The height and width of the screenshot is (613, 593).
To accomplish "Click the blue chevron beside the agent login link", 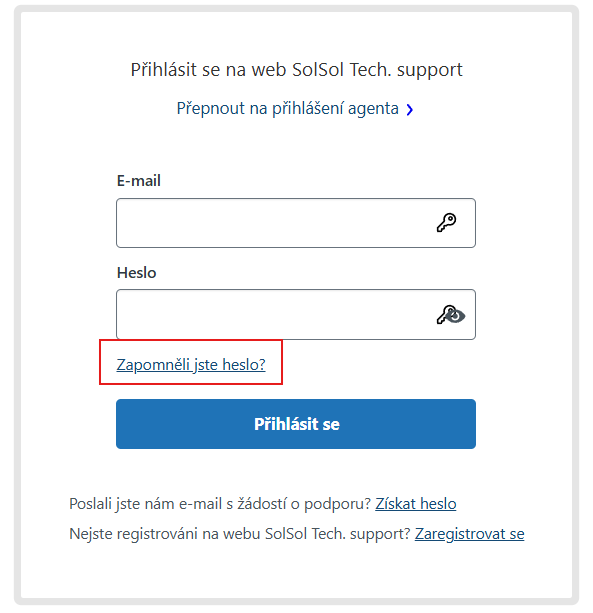I will pos(409,109).
